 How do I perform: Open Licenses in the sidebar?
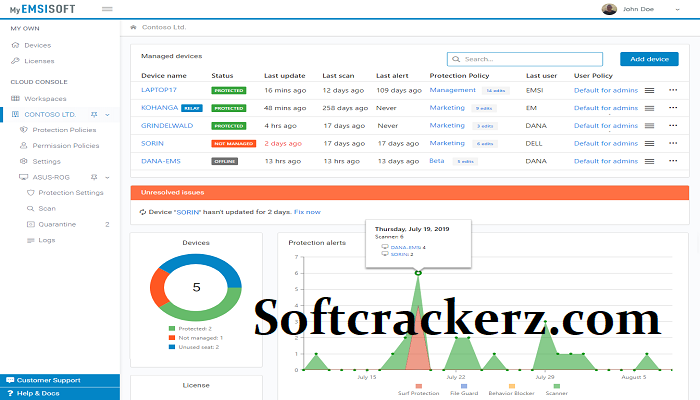39,61
